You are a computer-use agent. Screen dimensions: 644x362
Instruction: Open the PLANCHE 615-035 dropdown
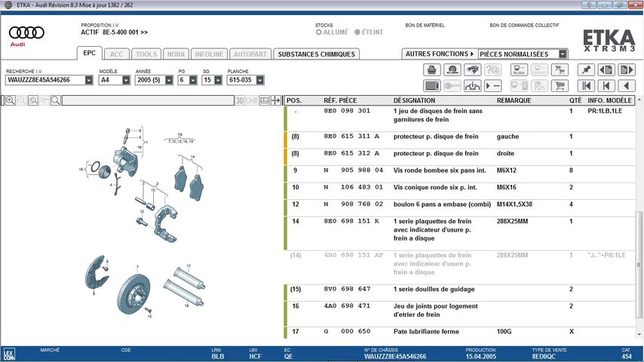click(x=259, y=80)
